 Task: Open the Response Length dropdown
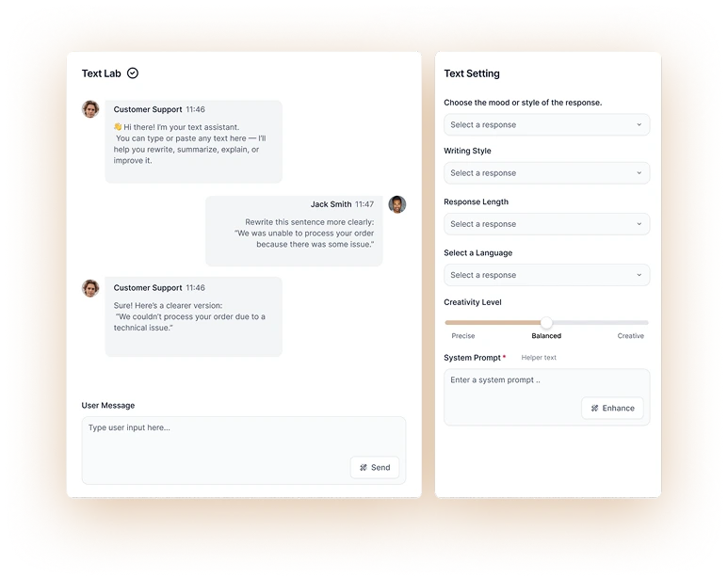546,224
